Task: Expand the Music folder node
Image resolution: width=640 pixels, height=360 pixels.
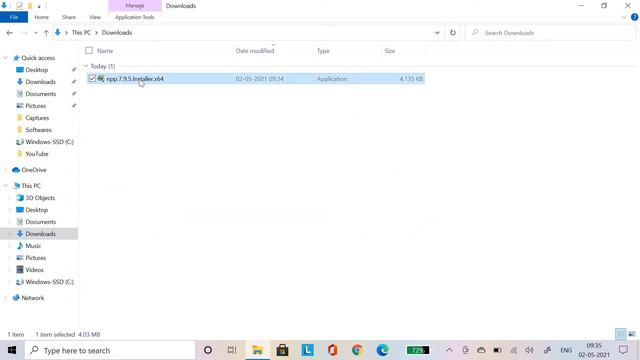Action: point(9,246)
